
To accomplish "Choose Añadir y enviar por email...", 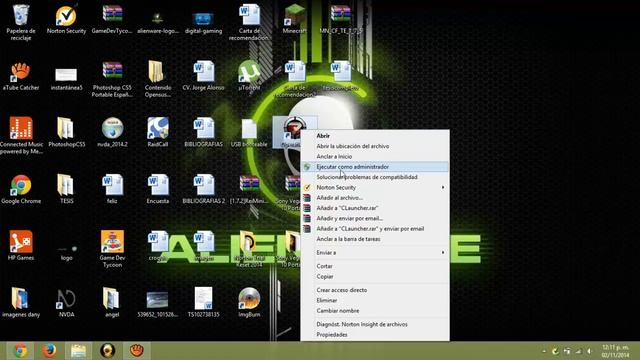I will tap(375, 218).
